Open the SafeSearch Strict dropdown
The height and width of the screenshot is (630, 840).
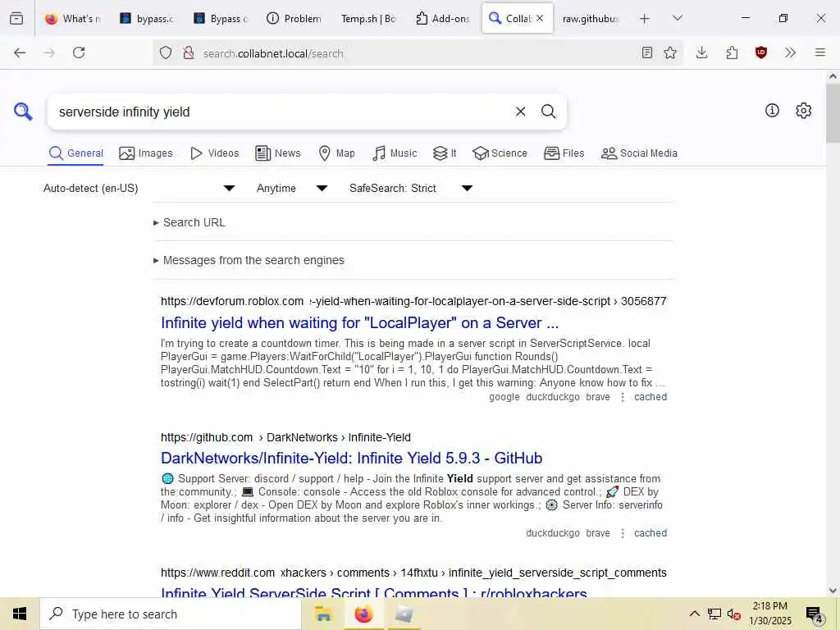point(411,188)
